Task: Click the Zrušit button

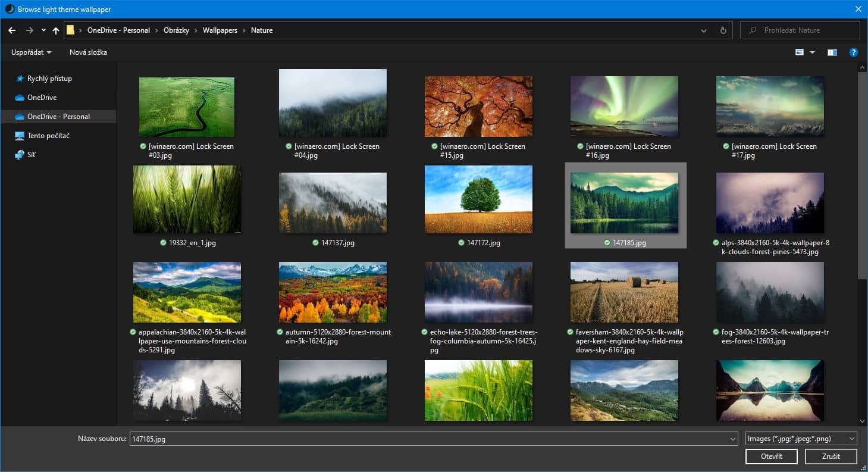Action: click(x=831, y=457)
